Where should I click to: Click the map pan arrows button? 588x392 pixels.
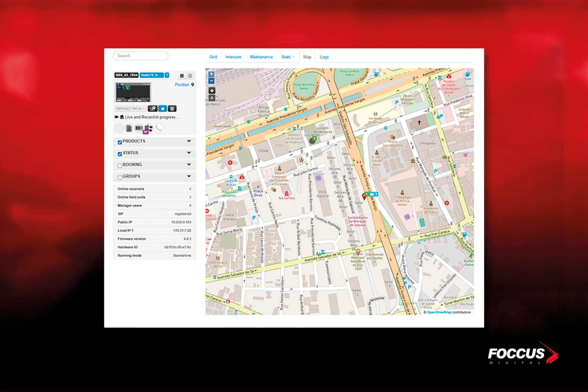coord(212,90)
